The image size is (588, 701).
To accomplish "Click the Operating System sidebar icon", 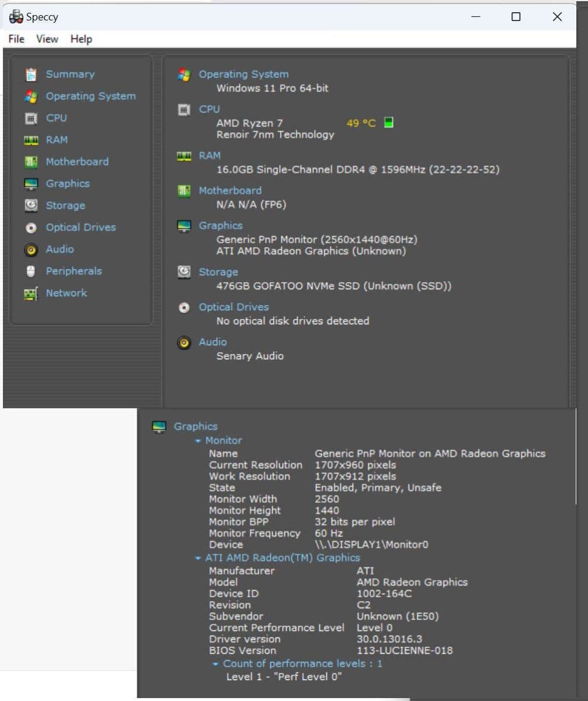I will tap(31, 96).
